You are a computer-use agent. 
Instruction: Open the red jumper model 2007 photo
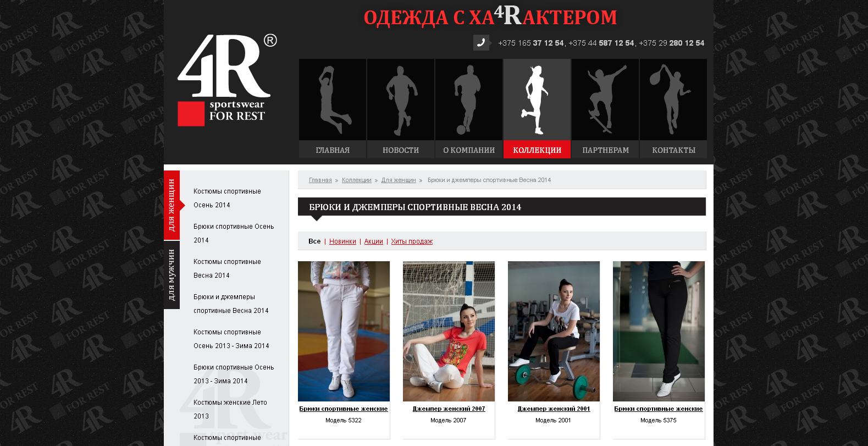pos(449,331)
